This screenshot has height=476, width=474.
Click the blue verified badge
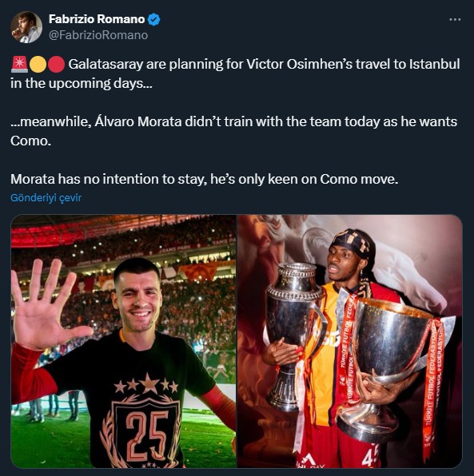point(153,19)
